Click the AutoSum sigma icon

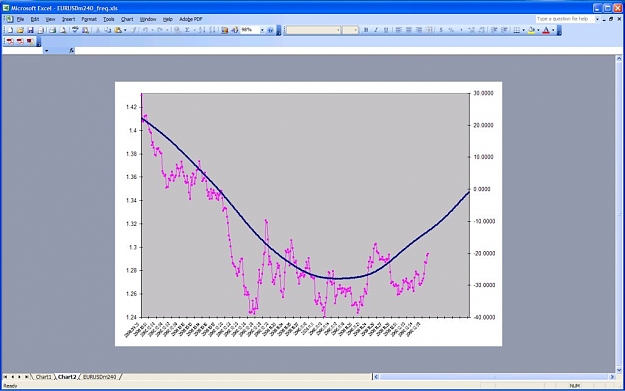coord(187,30)
